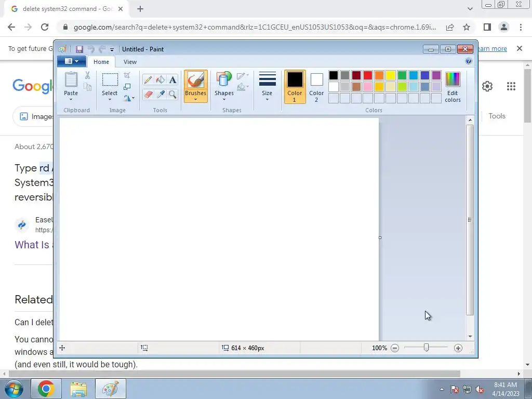Click the Tools button on Google results

(497, 116)
